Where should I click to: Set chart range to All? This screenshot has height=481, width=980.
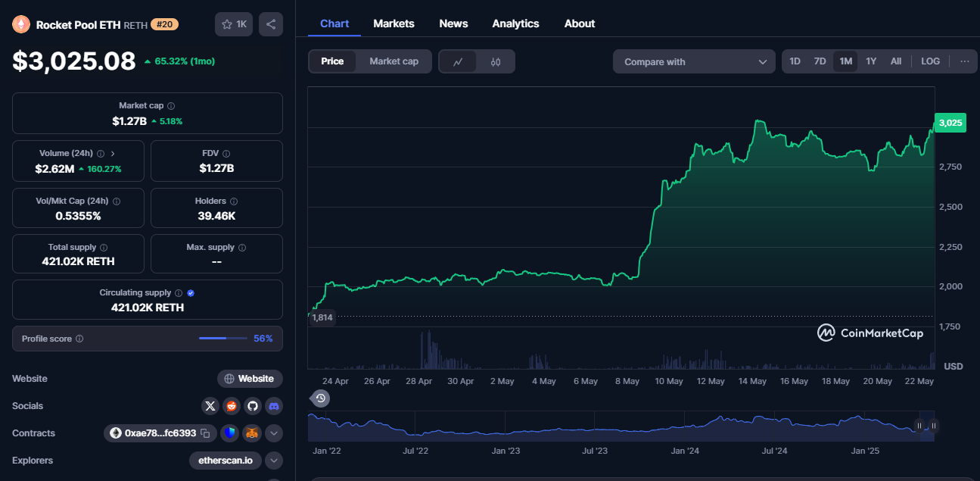(x=896, y=61)
